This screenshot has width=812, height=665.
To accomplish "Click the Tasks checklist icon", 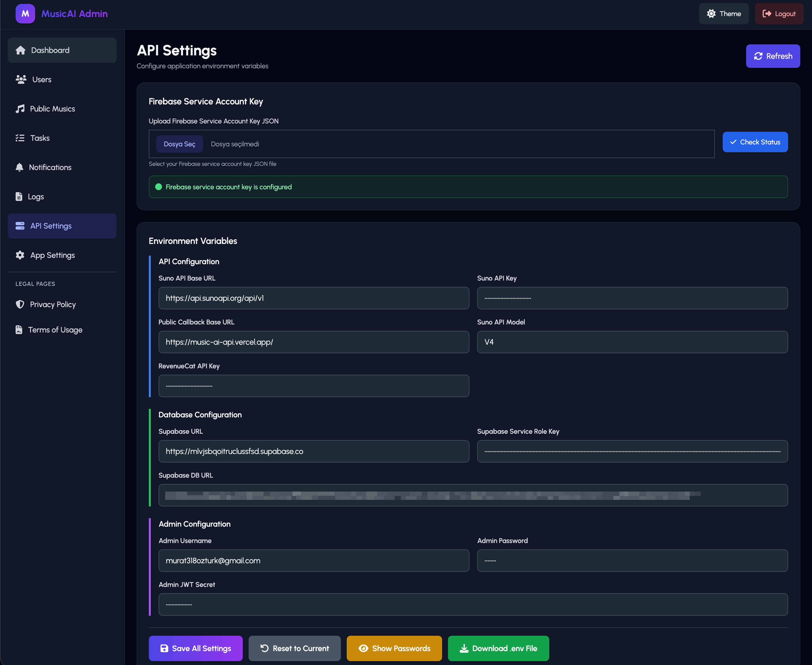I will tap(20, 138).
